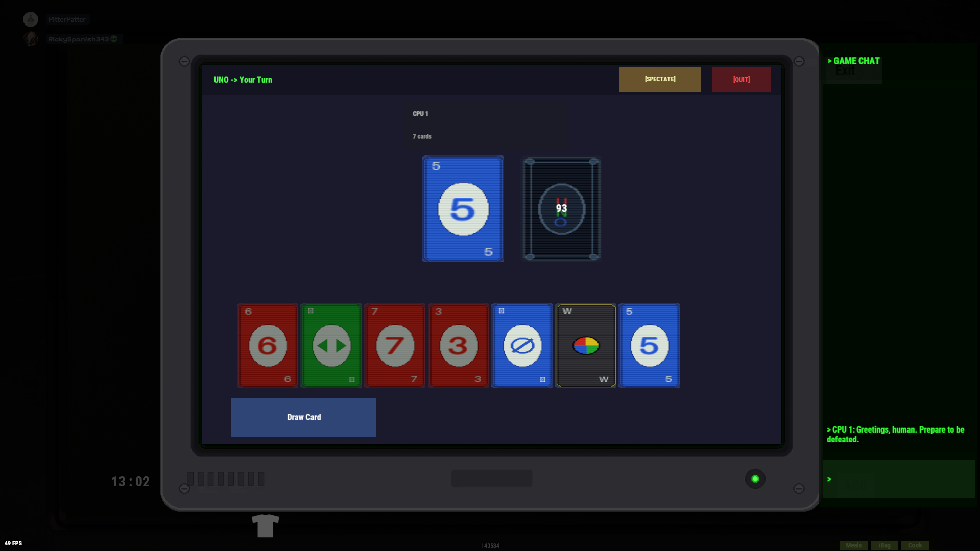This screenshot has width=980, height=551.
Task: Click the green power light on the monitor
Action: point(755,479)
